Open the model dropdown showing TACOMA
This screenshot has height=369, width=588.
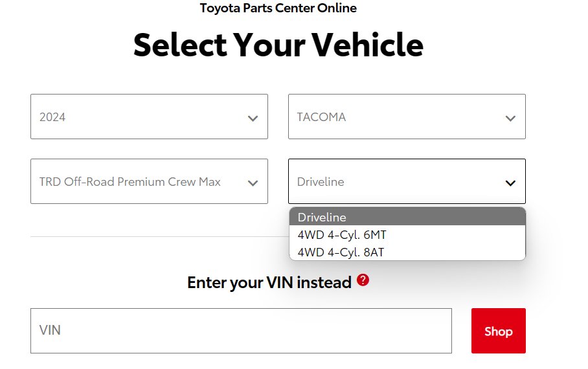(x=407, y=117)
